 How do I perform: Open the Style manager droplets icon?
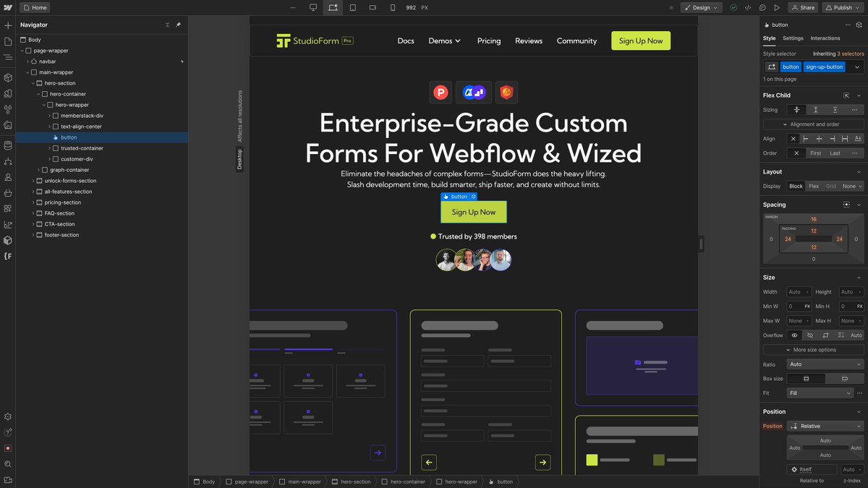tap(8, 109)
